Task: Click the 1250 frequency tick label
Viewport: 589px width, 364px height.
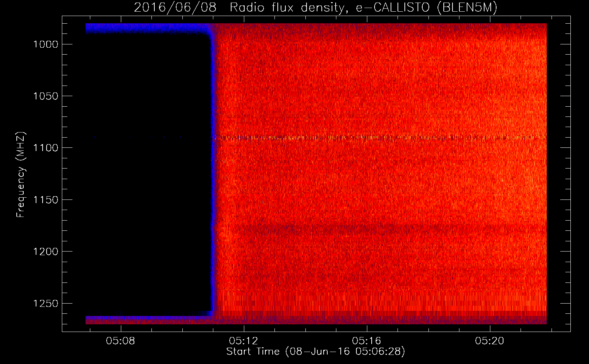Action: click(x=46, y=304)
